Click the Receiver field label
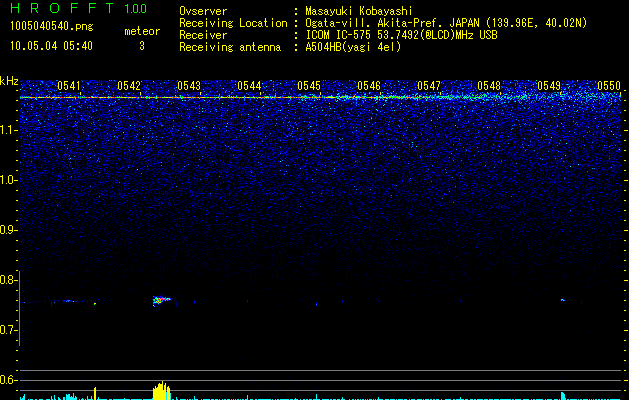The image size is (629, 400). [x=203, y=35]
